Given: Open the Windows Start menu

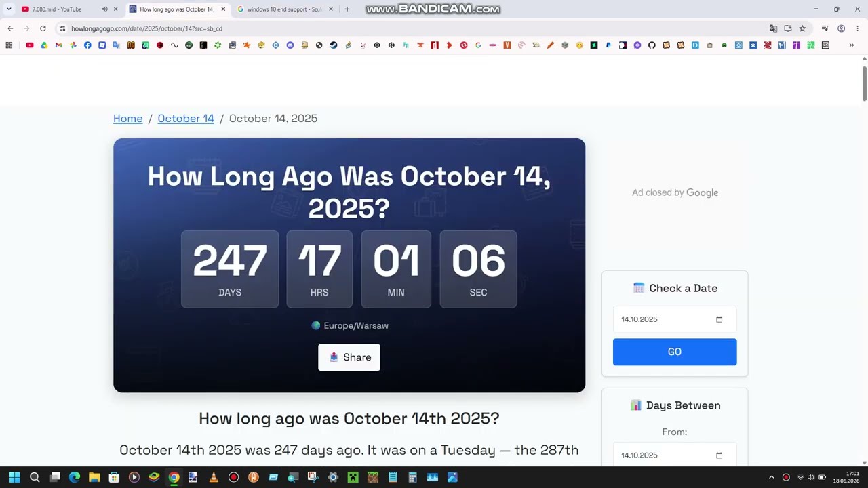Looking at the screenshot, I should pyautogui.click(x=14, y=477).
